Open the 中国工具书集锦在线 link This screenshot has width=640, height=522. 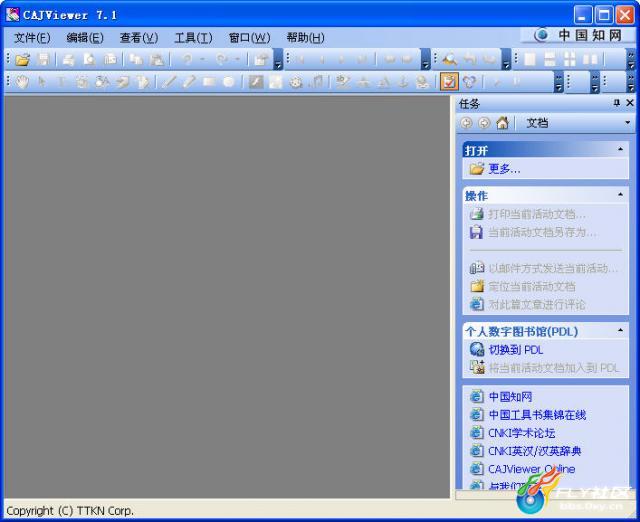(537, 415)
